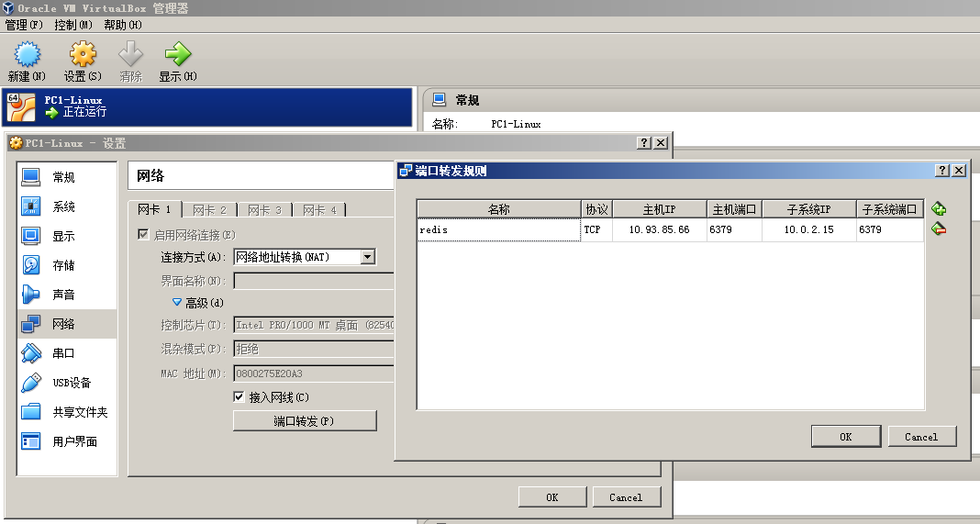Open the File (管理) menu
Image resolution: width=980 pixels, height=524 pixels.
(x=24, y=25)
